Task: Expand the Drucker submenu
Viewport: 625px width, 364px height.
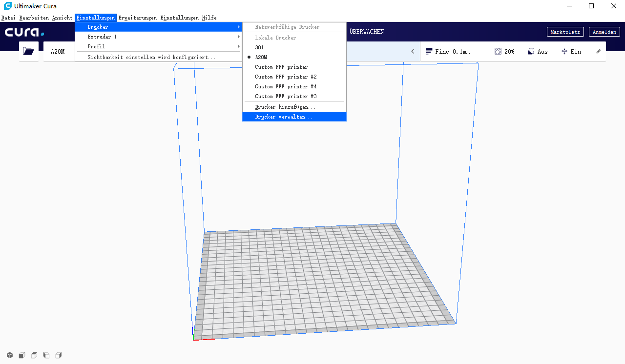Action: coord(159,27)
